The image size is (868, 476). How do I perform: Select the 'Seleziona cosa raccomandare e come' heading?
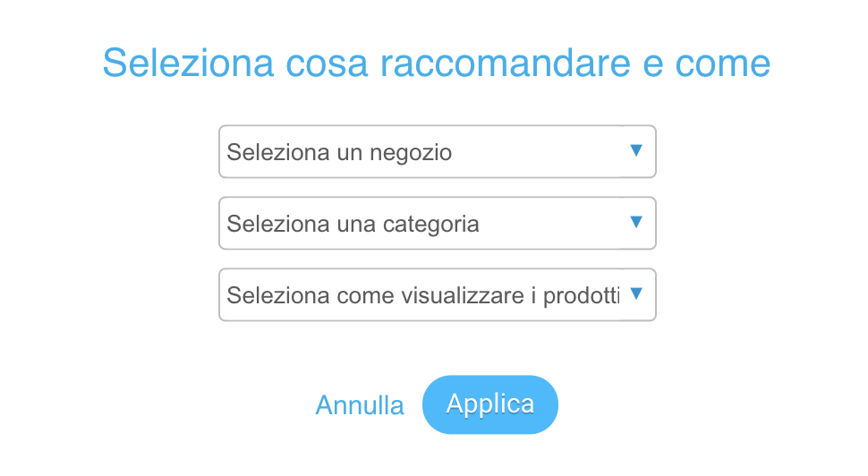pyautogui.click(x=436, y=63)
